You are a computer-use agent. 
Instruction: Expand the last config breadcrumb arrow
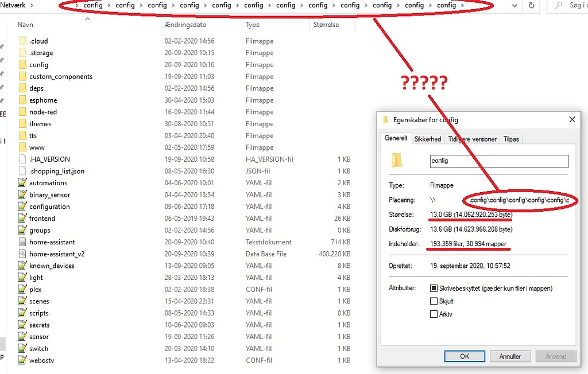[463, 6]
